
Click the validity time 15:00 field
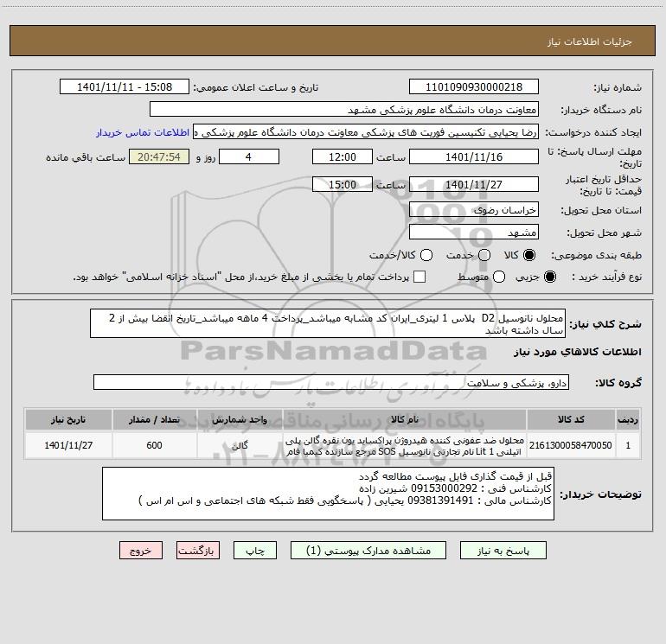point(343,184)
